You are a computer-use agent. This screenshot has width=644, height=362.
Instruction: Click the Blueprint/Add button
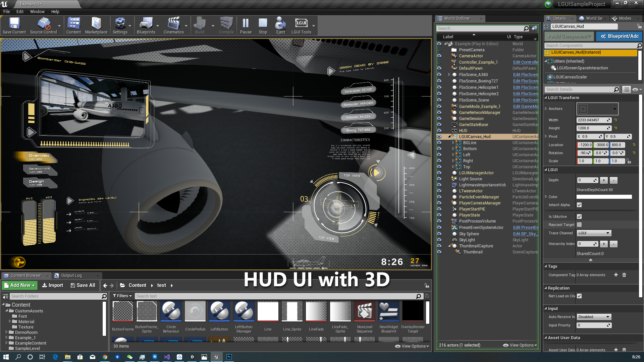point(619,36)
